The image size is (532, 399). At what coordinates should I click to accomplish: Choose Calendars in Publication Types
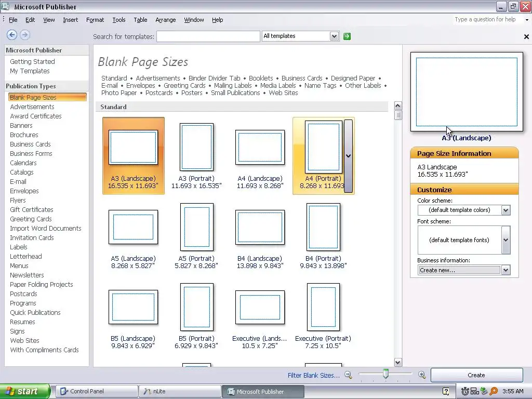[x=23, y=163]
